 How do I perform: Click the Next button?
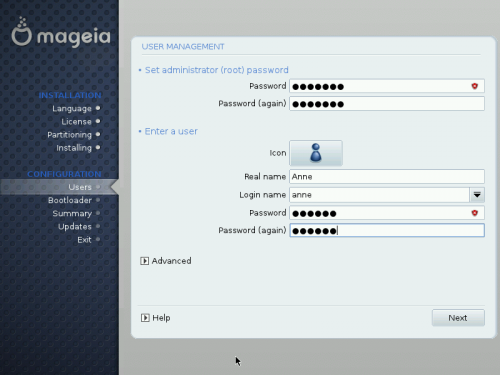458,318
